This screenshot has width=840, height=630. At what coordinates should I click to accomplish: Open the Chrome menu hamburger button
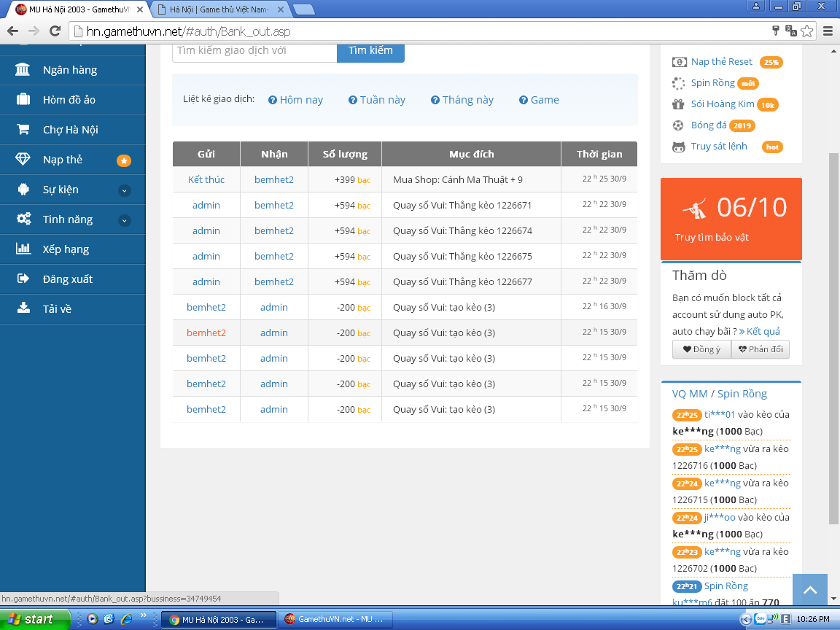coord(828,31)
